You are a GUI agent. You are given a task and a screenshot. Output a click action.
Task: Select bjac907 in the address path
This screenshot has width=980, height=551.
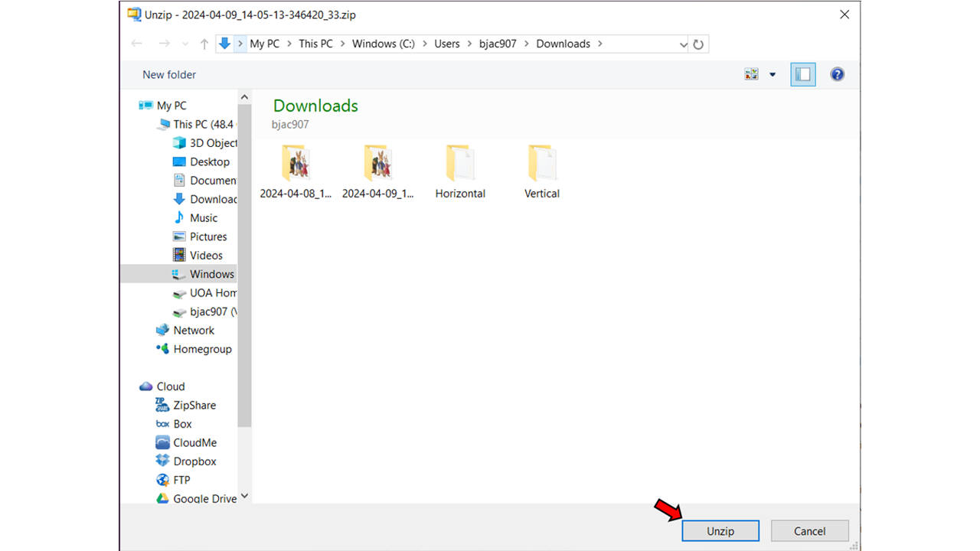click(498, 44)
